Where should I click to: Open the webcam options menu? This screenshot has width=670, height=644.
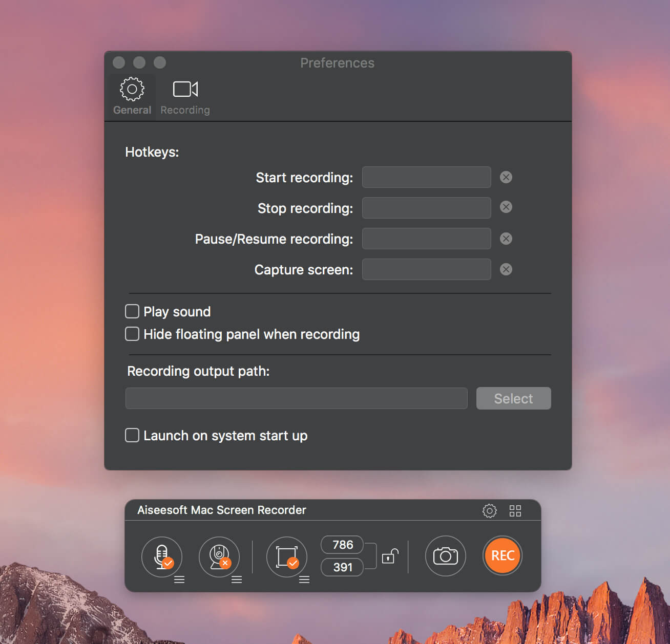tap(237, 579)
